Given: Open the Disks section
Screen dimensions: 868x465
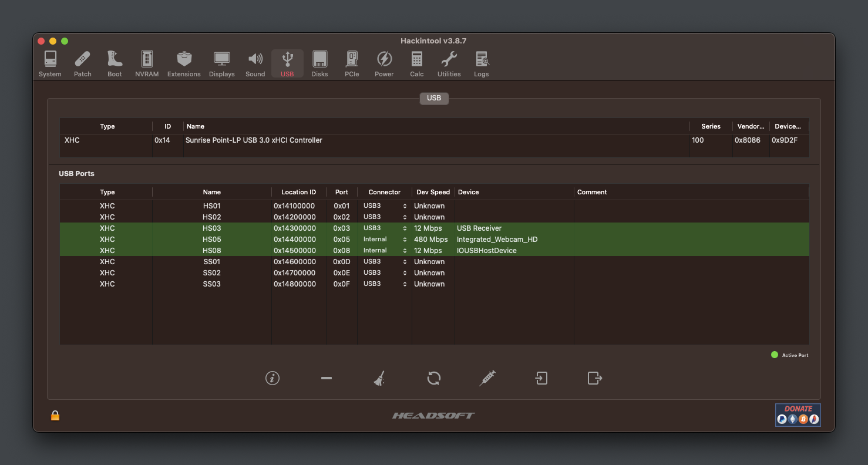Looking at the screenshot, I should point(319,64).
